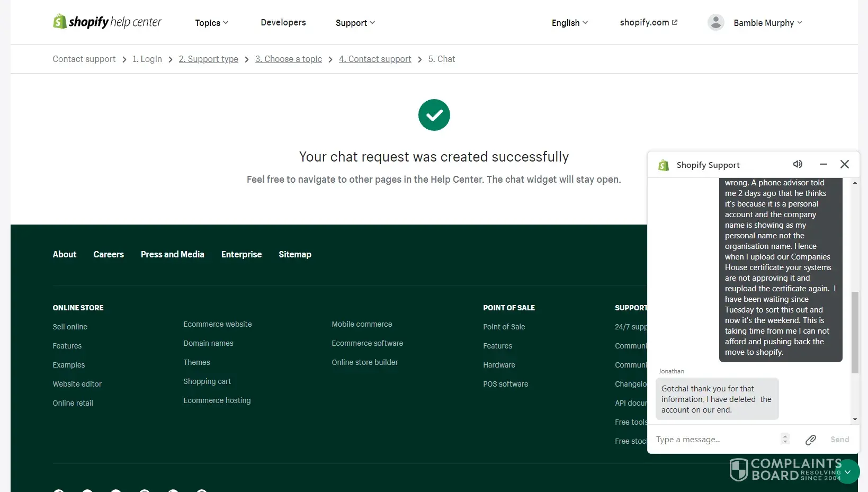Click the ONLINE STORE footer heading

point(78,308)
